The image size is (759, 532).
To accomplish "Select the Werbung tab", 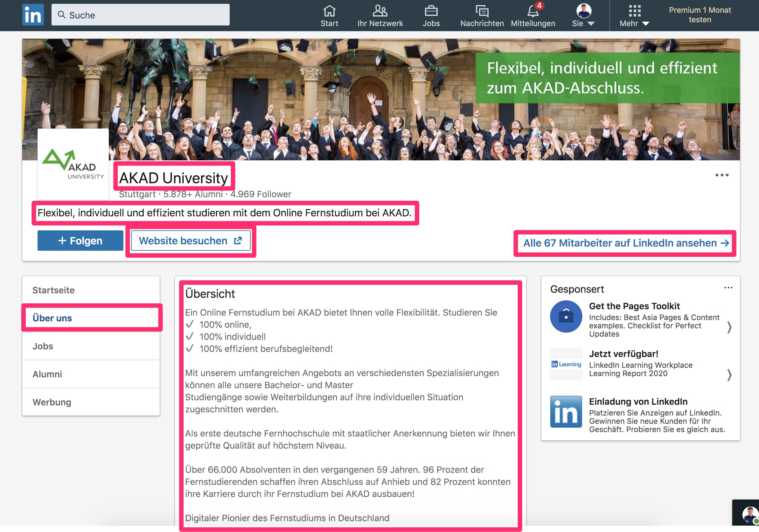I will coord(91,402).
